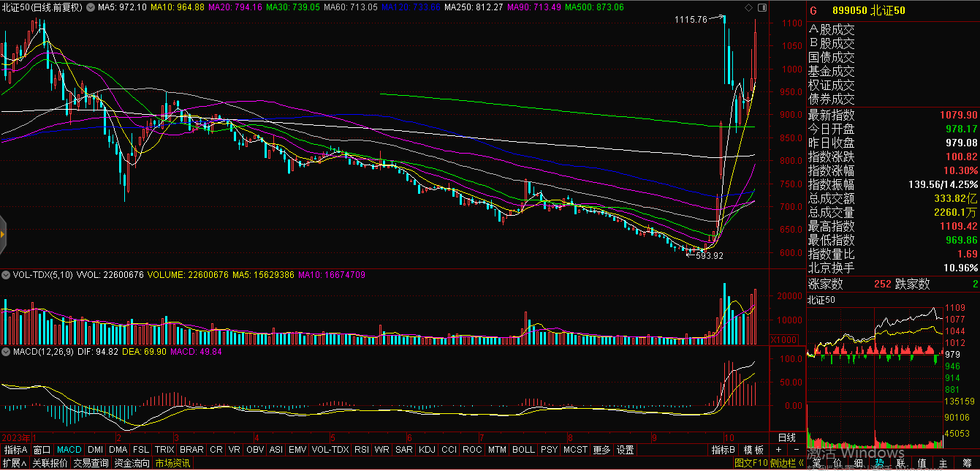Open the 笔 tick detail panel
The width and height of the screenshot is (980, 471).
click(815, 463)
